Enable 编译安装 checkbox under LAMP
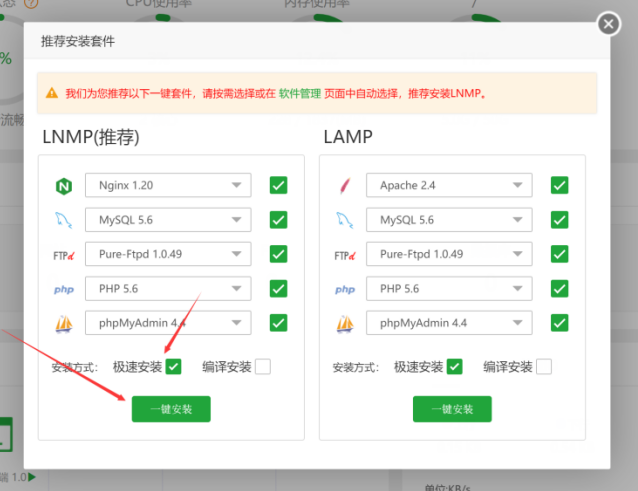Screen dimensions: 638x491 [x=544, y=367]
